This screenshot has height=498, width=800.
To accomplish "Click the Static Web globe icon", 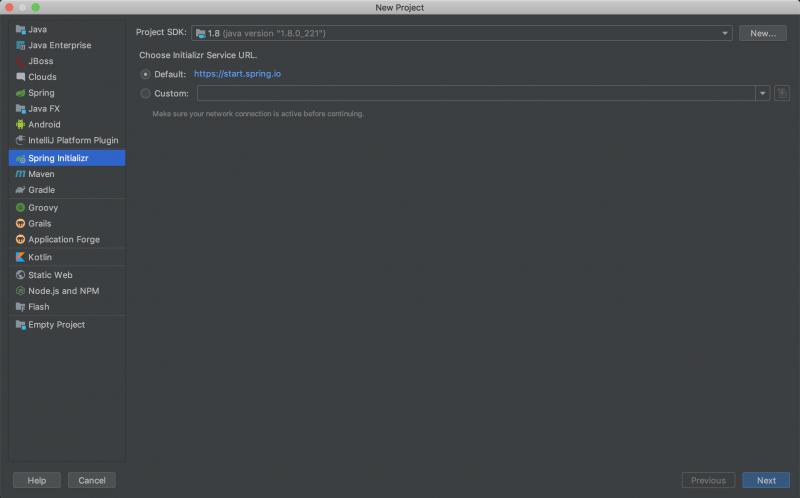I will click(x=20, y=275).
